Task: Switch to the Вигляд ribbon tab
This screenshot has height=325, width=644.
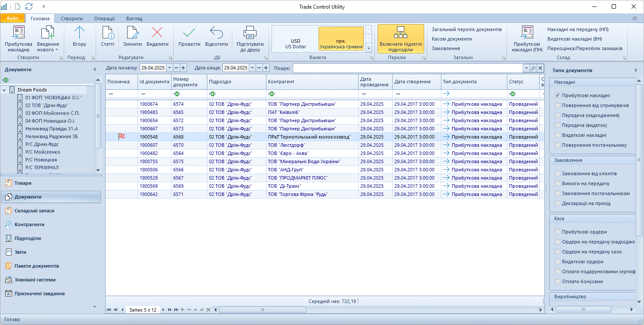Action: (134, 19)
